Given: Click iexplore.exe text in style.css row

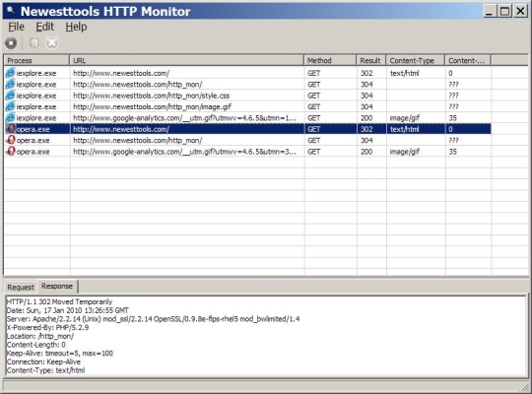Looking at the screenshot, I should [x=36, y=96].
